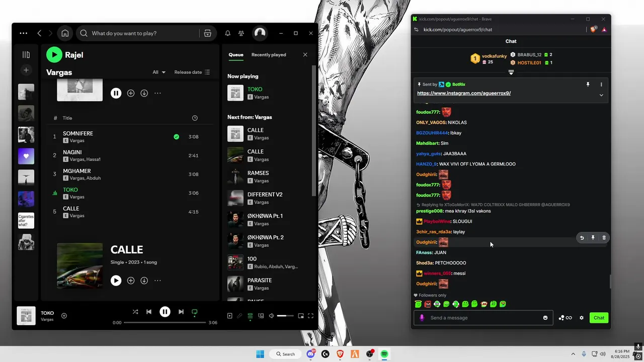Add TOKO to Liked Songs in player bar
Image resolution: width=644 pixels, height=362 pixels.
pyautogui.click(x=64, y=316)
